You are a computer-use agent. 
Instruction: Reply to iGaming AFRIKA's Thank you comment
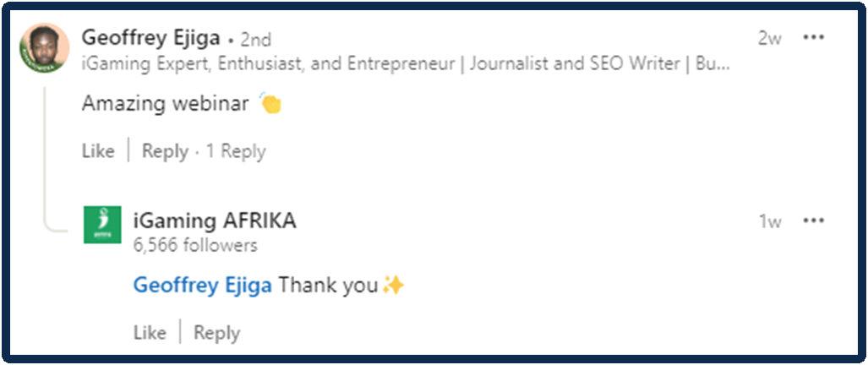216,333
